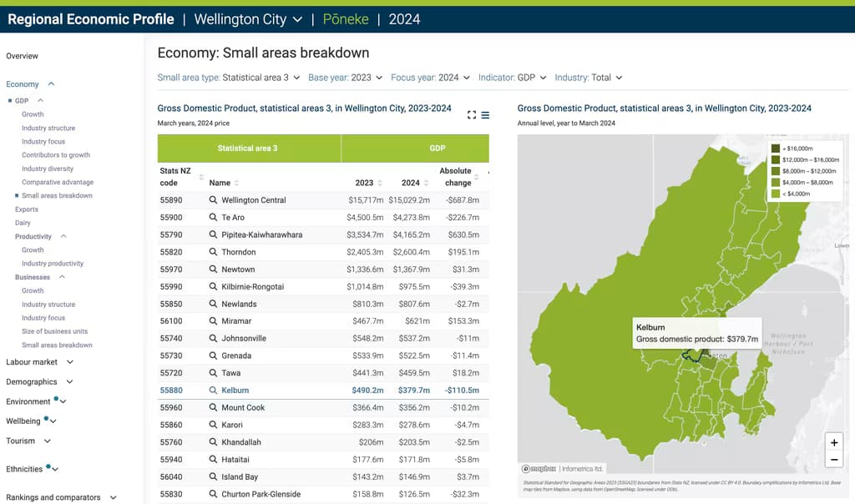Change the Indicator GDP dropdown

pyautogui.click(x=512, y=78)
